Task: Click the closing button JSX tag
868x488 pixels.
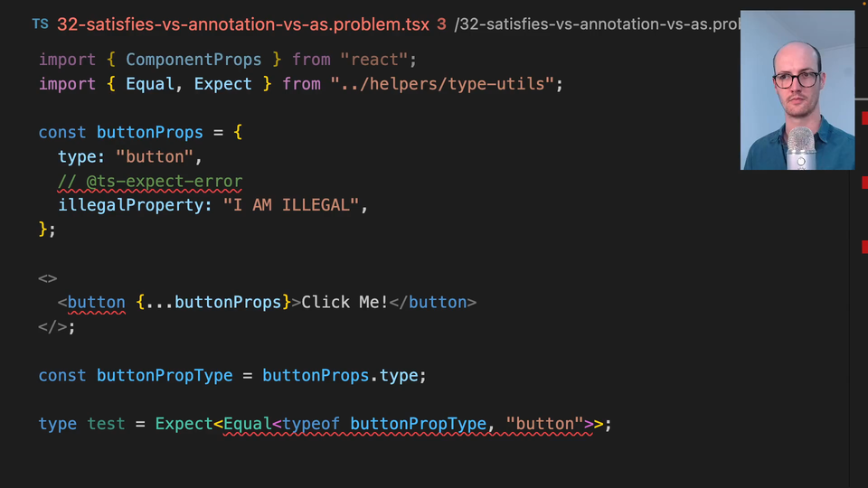Action: (x=437, y=302)
